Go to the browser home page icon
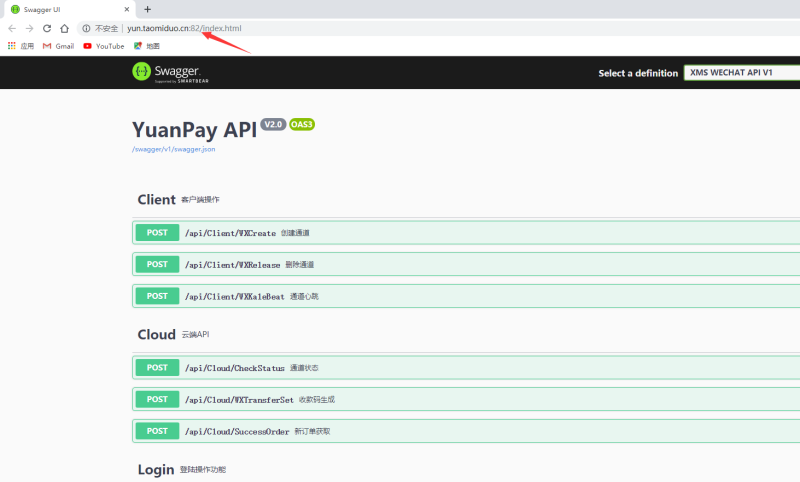This screenshot has height=482, width=800. 64,29
